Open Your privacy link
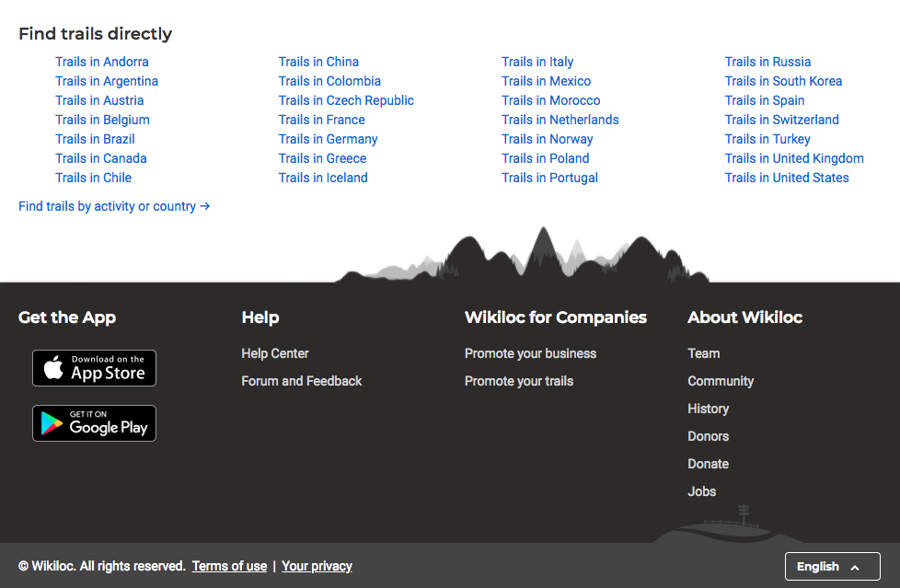The width and height of the screenshot is (900, 588). 317,566
